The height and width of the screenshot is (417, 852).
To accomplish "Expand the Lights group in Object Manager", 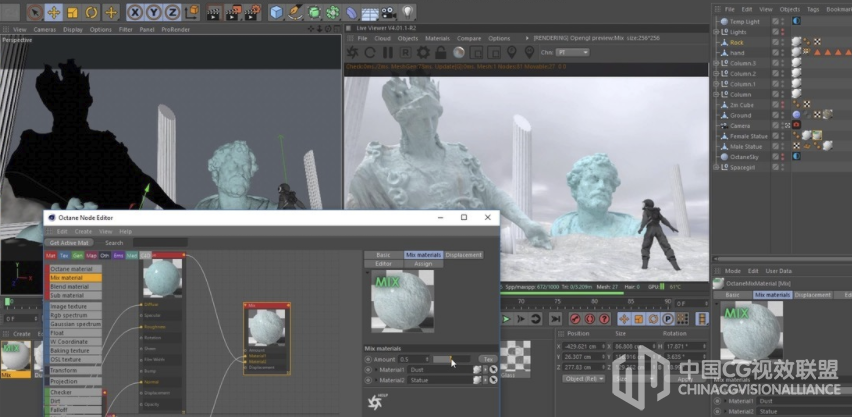I will point(716,32).
